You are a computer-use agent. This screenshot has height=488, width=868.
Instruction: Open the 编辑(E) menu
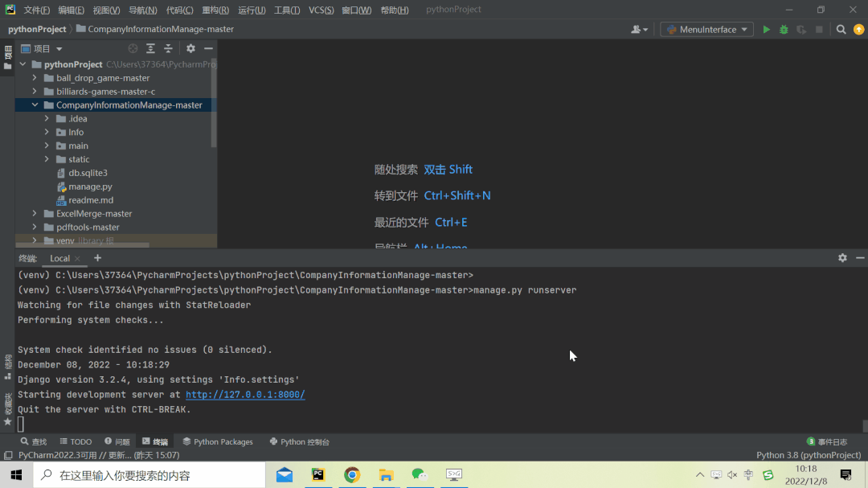pos(72,10)
